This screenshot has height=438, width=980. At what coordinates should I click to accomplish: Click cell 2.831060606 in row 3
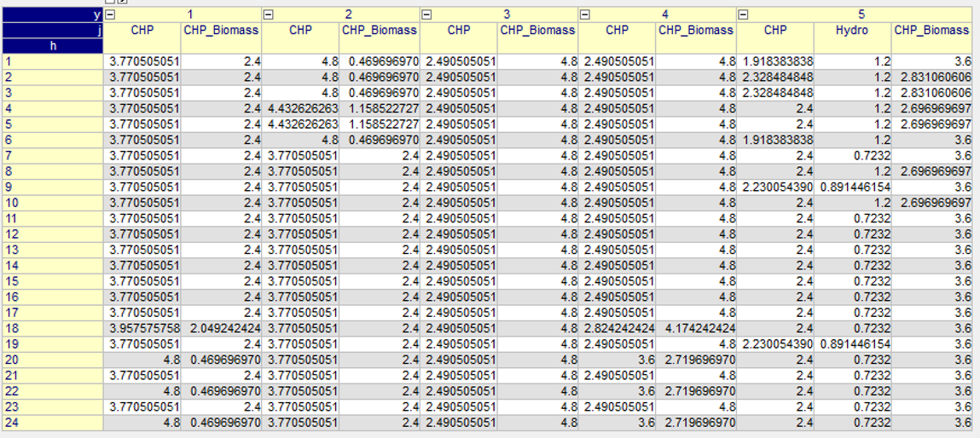pyautogui.click(x=932, y=93)
